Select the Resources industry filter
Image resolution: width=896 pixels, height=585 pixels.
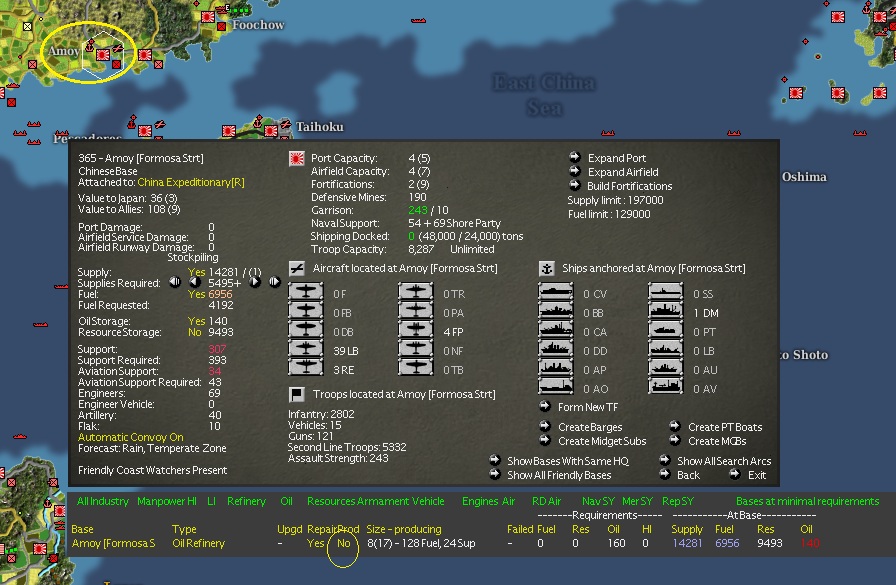[330, 501]
